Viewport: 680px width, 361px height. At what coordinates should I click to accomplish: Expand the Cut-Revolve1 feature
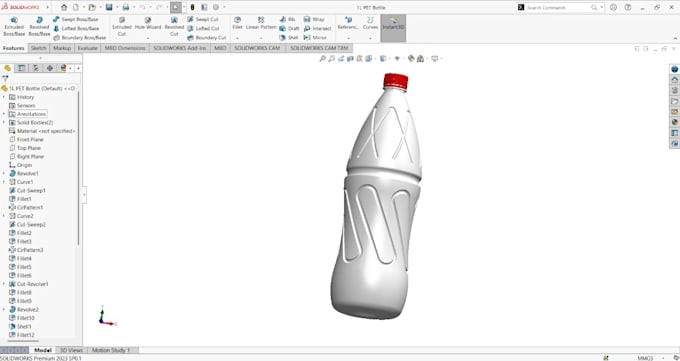click(4, 284)
